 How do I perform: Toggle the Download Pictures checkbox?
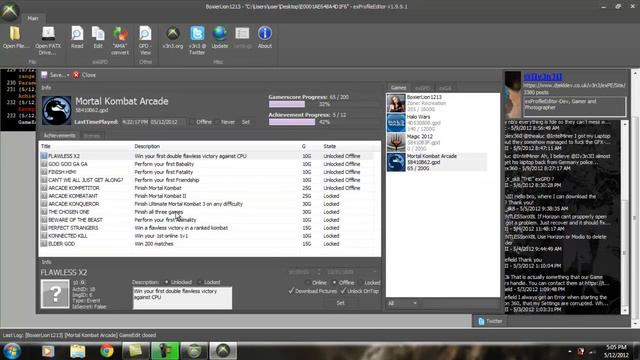pos(291,291)
